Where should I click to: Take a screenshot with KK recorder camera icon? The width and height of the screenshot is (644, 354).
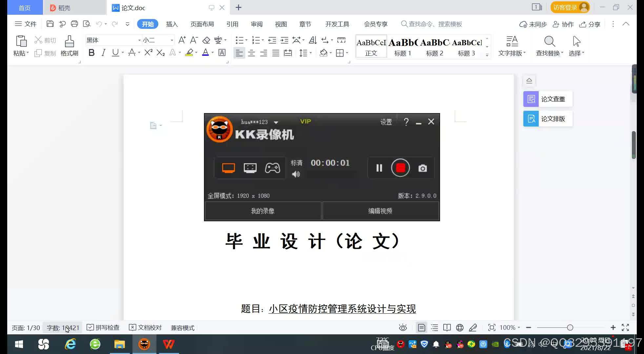423,168
